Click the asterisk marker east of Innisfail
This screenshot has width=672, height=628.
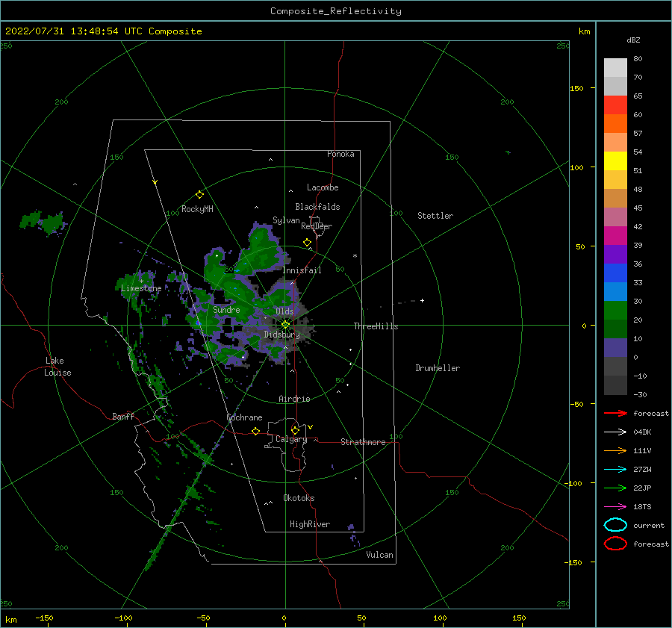pos(355,256)
